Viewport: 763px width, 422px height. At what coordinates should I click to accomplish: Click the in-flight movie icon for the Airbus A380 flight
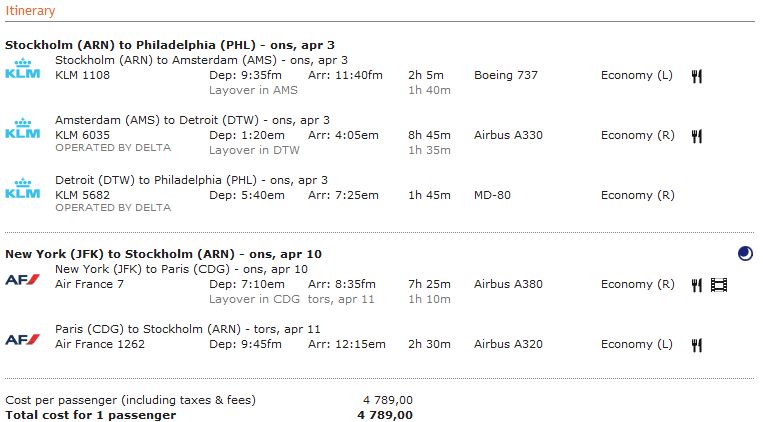(x=718, y=285)
